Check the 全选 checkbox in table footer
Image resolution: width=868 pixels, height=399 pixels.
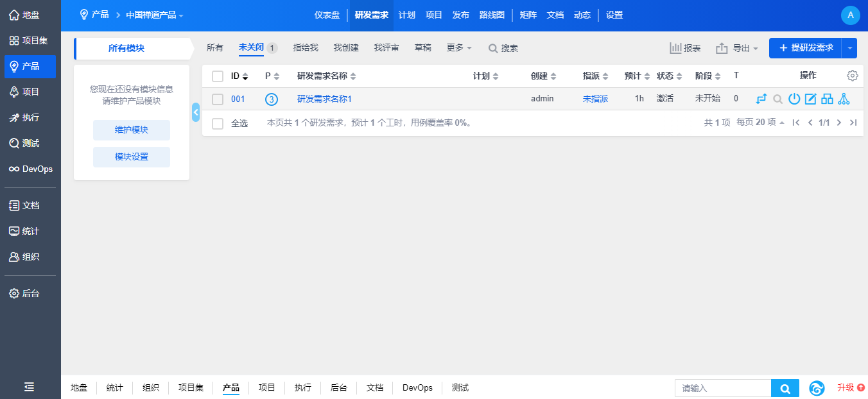218,123
